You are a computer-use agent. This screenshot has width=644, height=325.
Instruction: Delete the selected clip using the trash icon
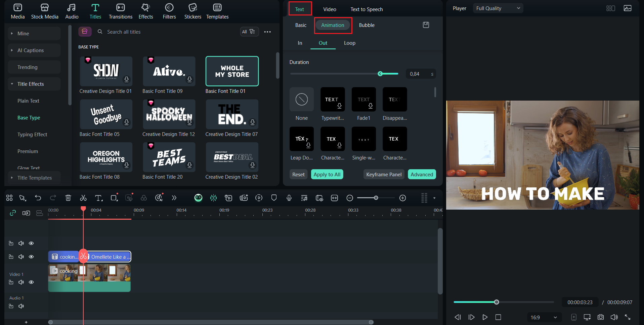point(68,198)
